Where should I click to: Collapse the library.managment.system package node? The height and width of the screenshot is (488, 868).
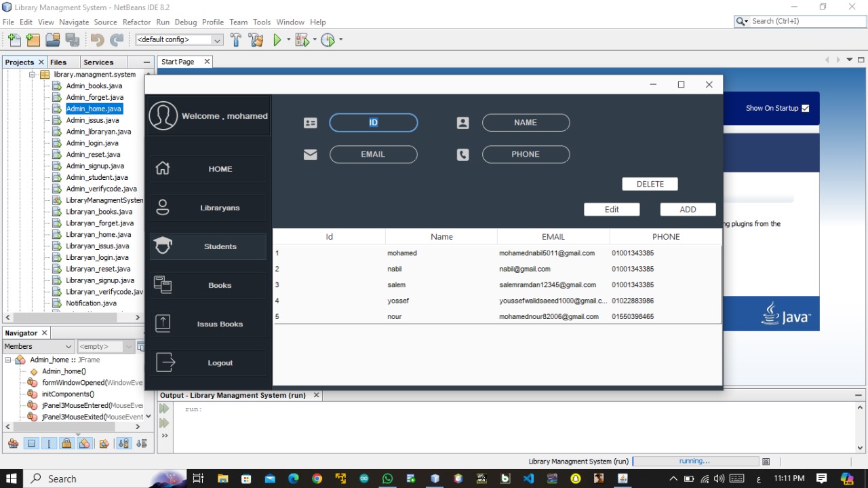point(32,75)
